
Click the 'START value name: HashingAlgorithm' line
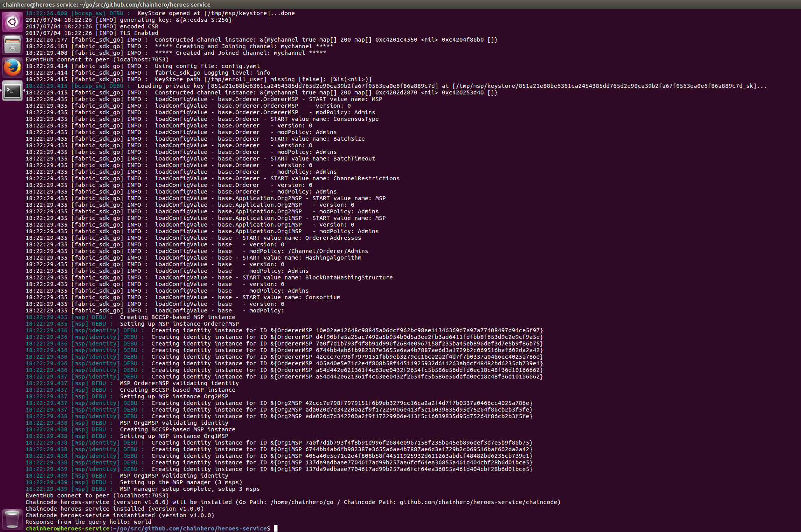tap(302, 258)
